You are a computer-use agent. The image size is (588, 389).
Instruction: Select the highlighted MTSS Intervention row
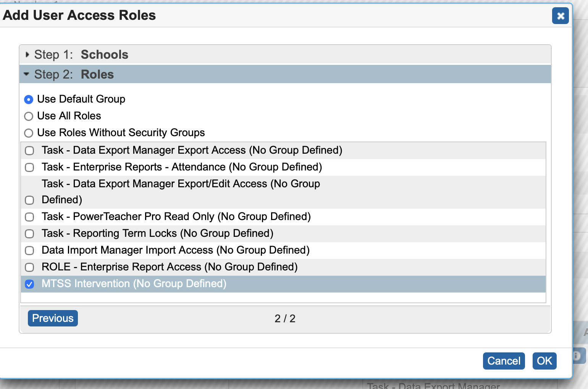[x=134, y=284]
